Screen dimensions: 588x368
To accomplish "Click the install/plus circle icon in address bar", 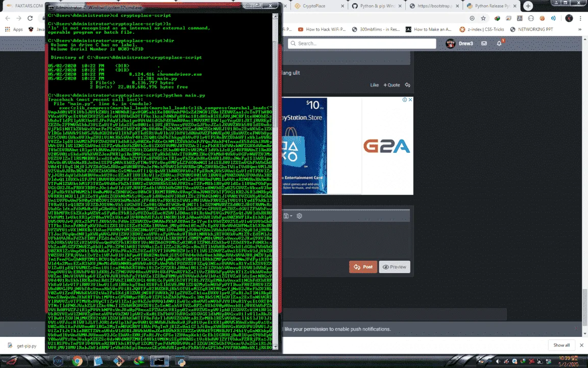I will click(472, 18).
